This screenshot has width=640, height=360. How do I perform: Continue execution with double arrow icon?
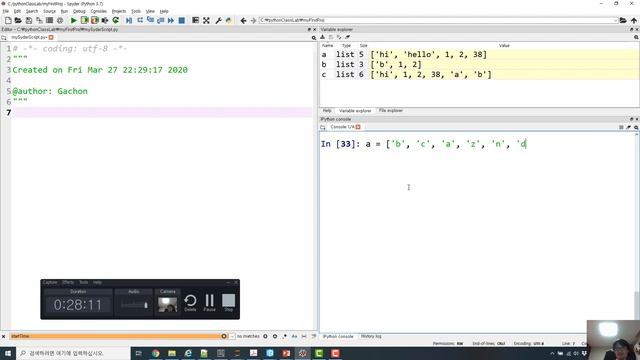pyautogui.click(x=171, y=20)
